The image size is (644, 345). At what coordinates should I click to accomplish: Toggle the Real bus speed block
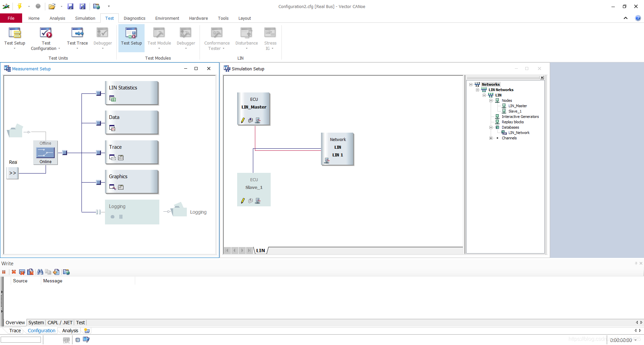click(12, 173)
